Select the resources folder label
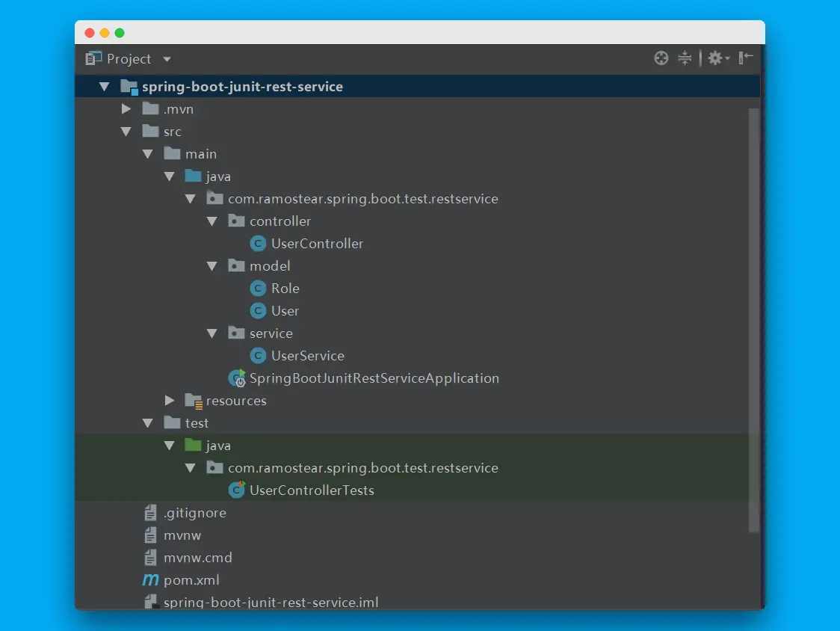The width and height of the screenshot is (840, 631). point(236,401)
